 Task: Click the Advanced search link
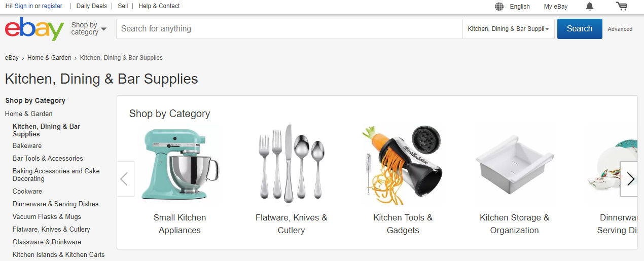pos(620,29)
